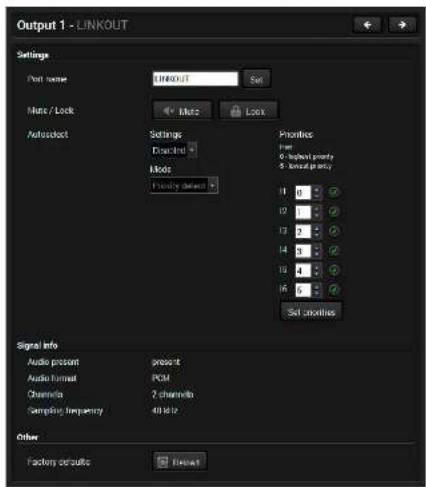Toggle green enable icon for I3
The height and width of the screenshot is (487, 426).
tap(334, 231)
